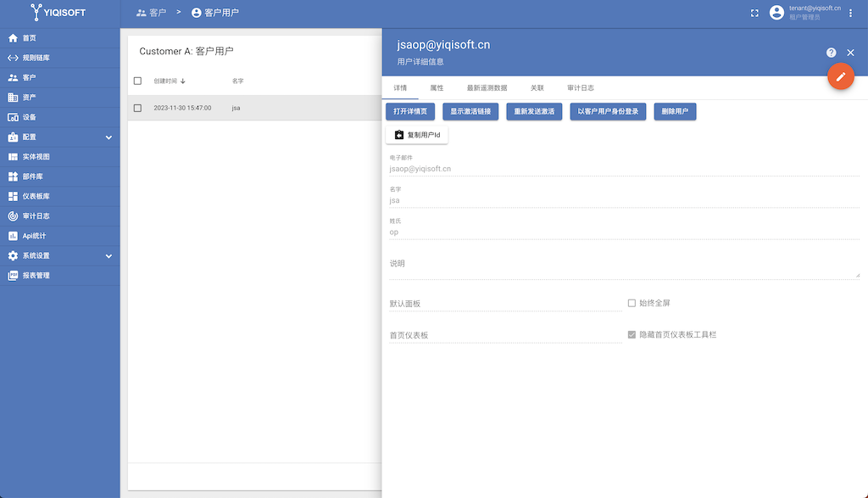Click the 复制用户Id button
868x498 pixels.
click(x=416, y=135)
